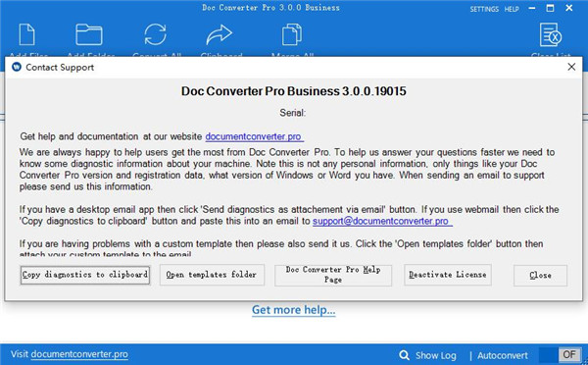Visit documentconverter.pro link in status bar
588x365 pixels.
[x=79, y=354]
